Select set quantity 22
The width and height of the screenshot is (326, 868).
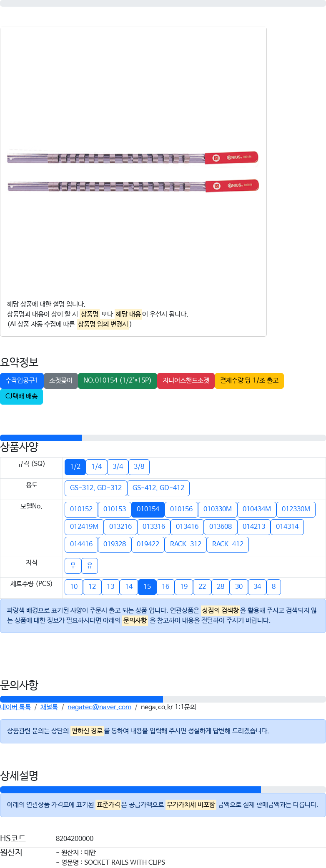pyautogui.click(x=202, y=587)
